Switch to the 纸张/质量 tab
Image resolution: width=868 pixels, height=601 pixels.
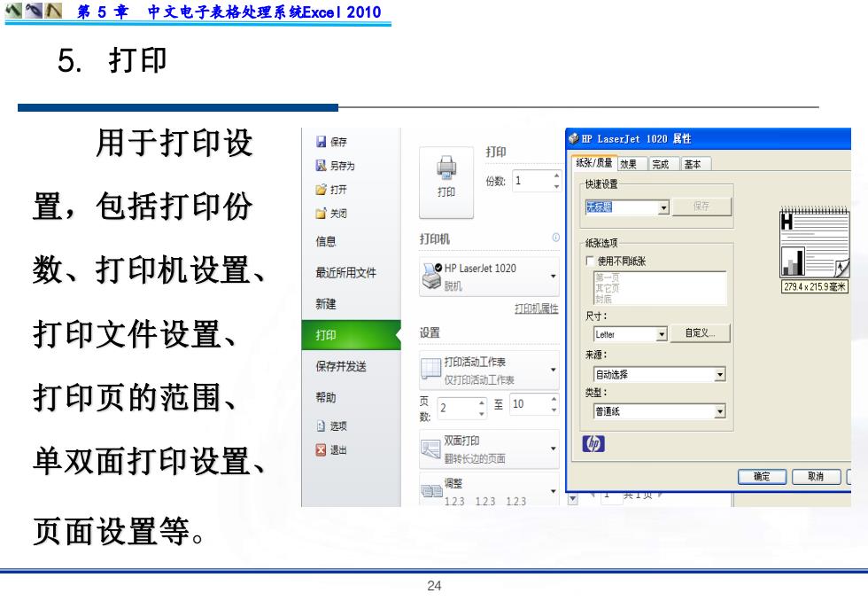[x=594, y=163]
